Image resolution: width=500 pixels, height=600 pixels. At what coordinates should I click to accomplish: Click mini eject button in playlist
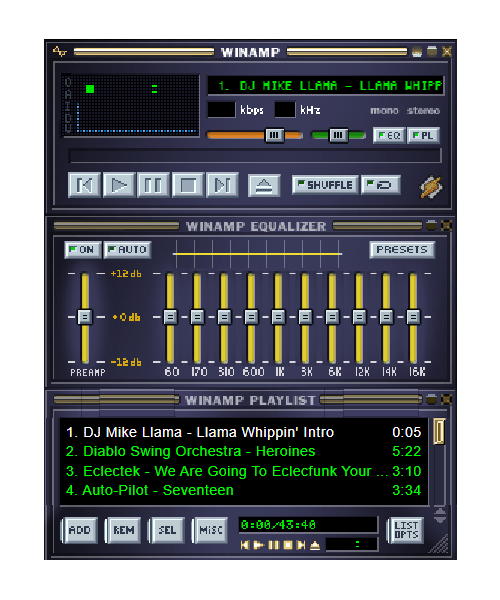click(315, 545)
